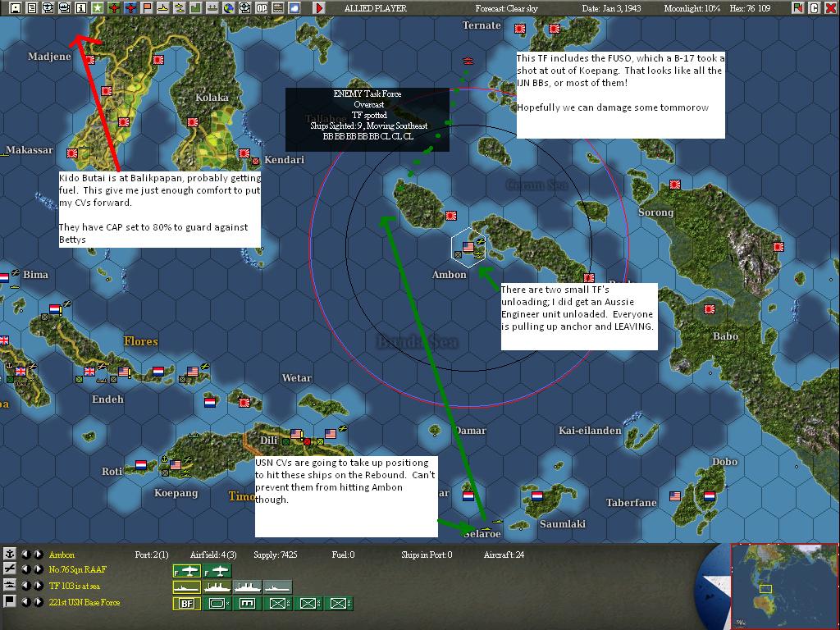Click the flag icon beside 221st USN Base Force
Screen dimensions: 840x630
click(x=9, y=601)
